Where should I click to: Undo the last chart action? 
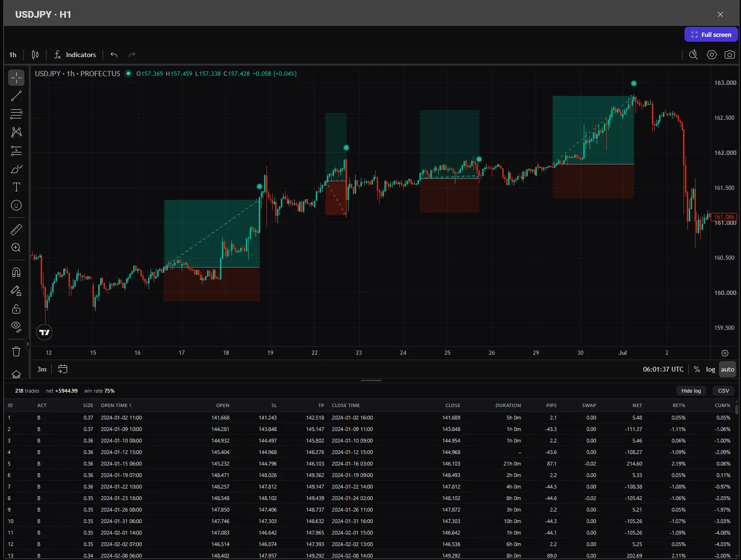click(114, 55)
